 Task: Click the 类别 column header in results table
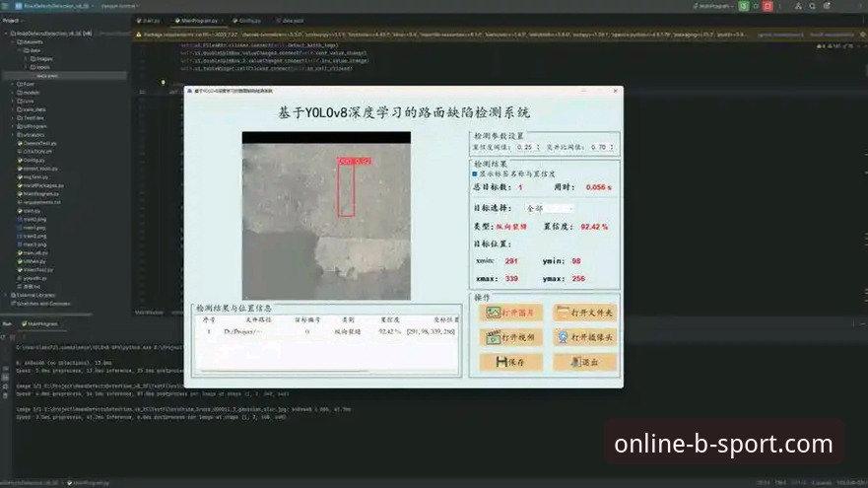point(348,319)
